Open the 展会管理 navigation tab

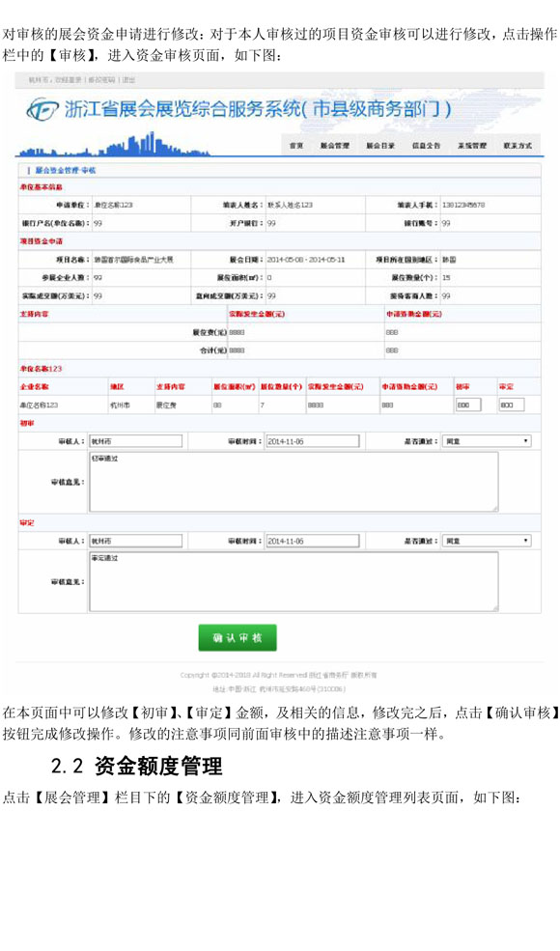coord(335,146)
